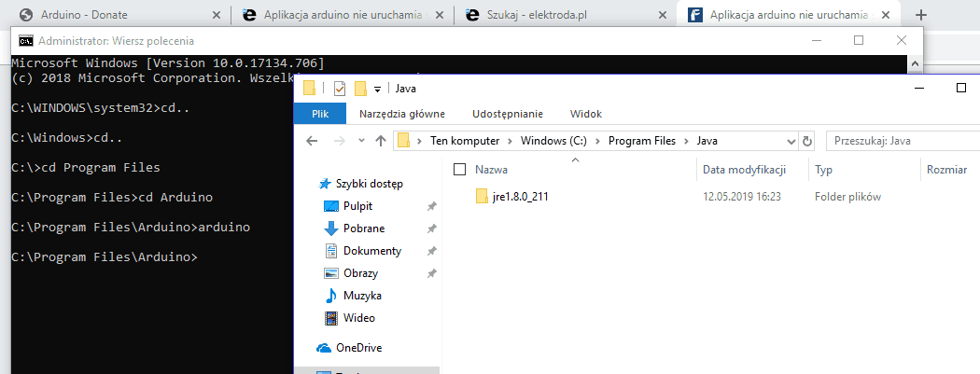Expand the address bar history dropdown

click(791, 141)
